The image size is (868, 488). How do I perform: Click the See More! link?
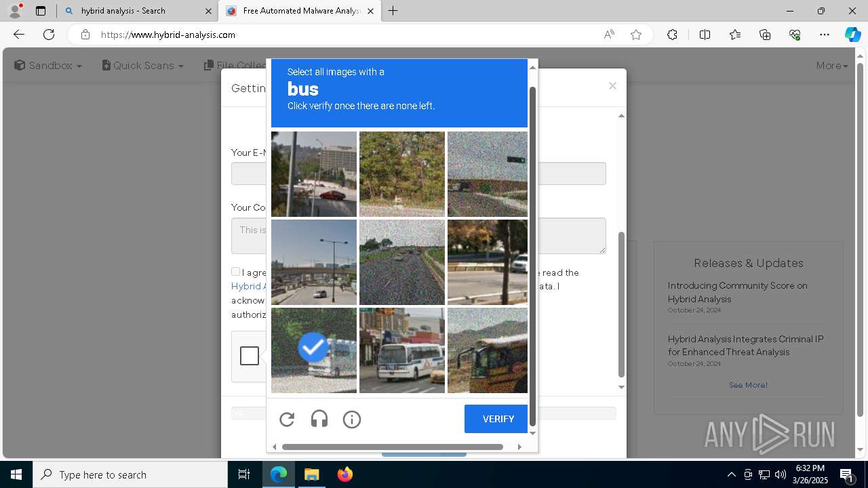pos(748,385)
